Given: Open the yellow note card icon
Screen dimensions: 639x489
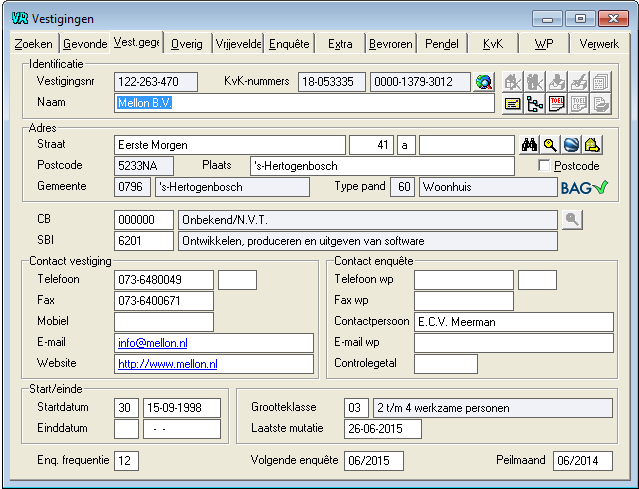Looking at the screenshot, I should (x=512, y=104).
